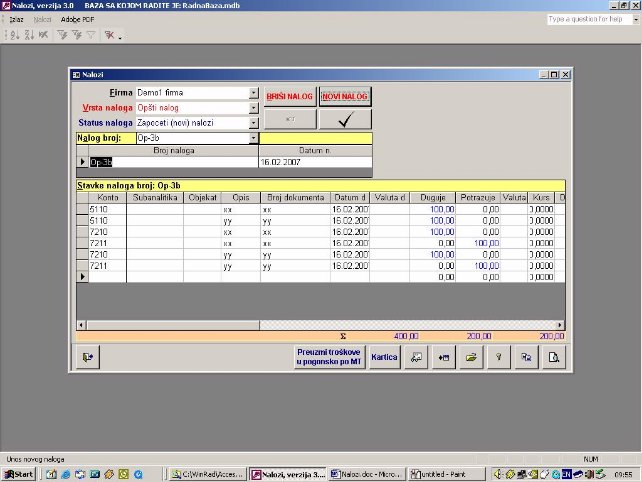Click the Filter by Selection funnel icon
642x482 pixels.
(x=62, y=35)
